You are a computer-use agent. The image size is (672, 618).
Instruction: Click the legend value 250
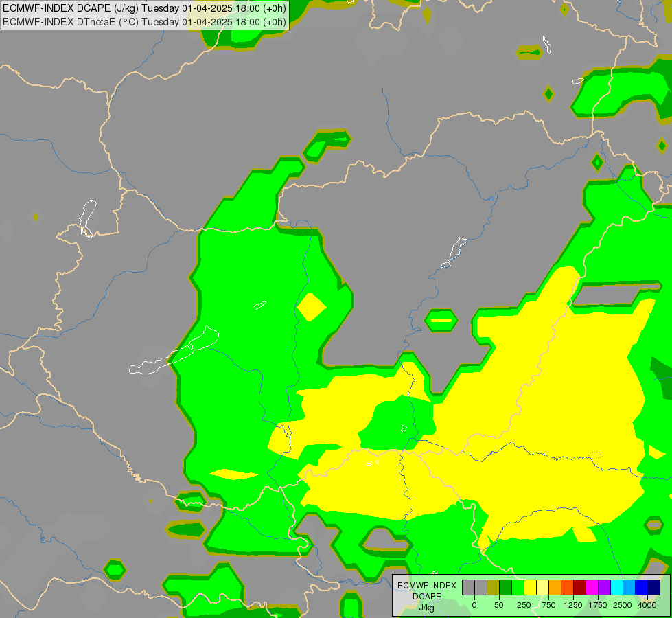coord(524,605)
